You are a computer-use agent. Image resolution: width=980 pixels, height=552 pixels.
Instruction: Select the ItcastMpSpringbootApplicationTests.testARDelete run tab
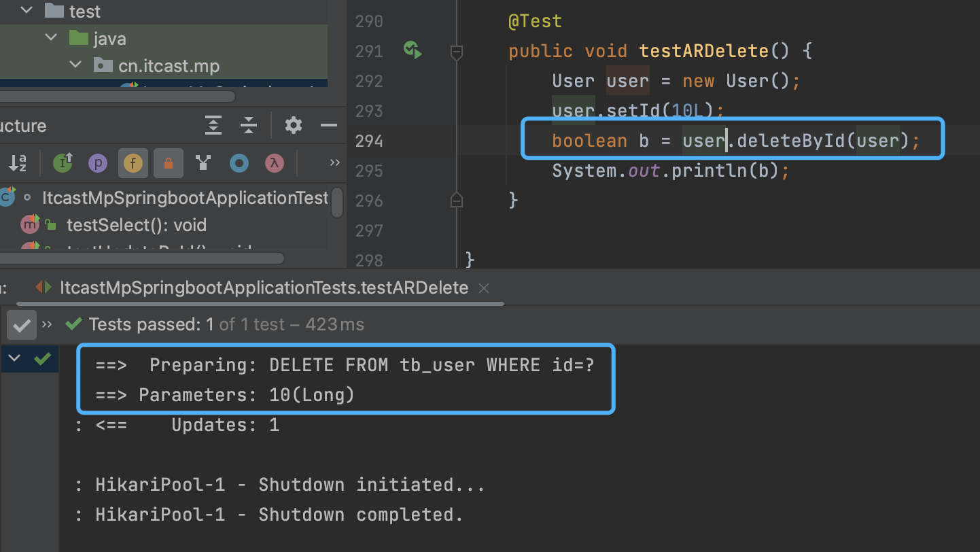point(264,288)
